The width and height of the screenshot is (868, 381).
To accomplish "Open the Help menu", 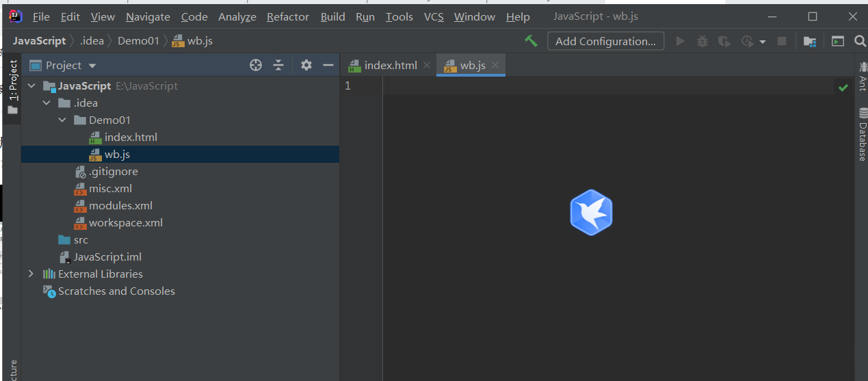I will [518, 16].
